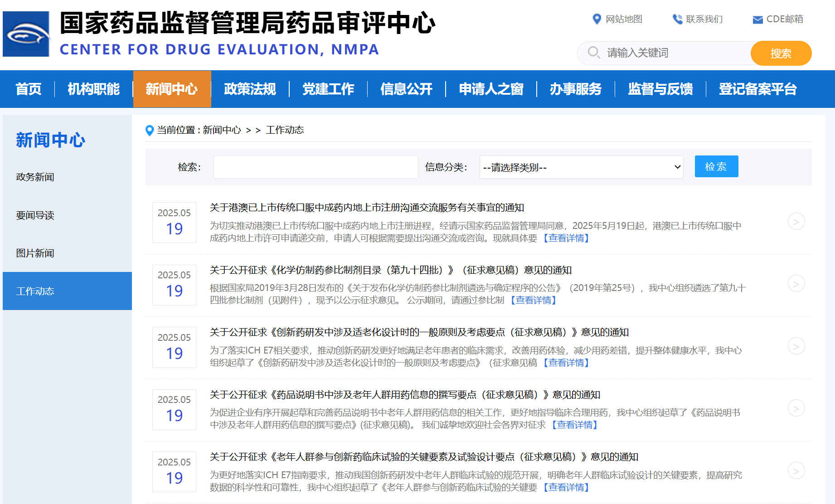Open the 办事服务 menu
The width and height of the screenshot is (835, 504).
(576, 89)
